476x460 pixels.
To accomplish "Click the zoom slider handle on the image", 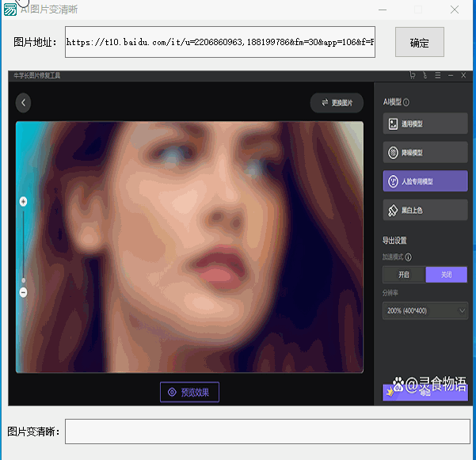I will click(x=23, y=279).
